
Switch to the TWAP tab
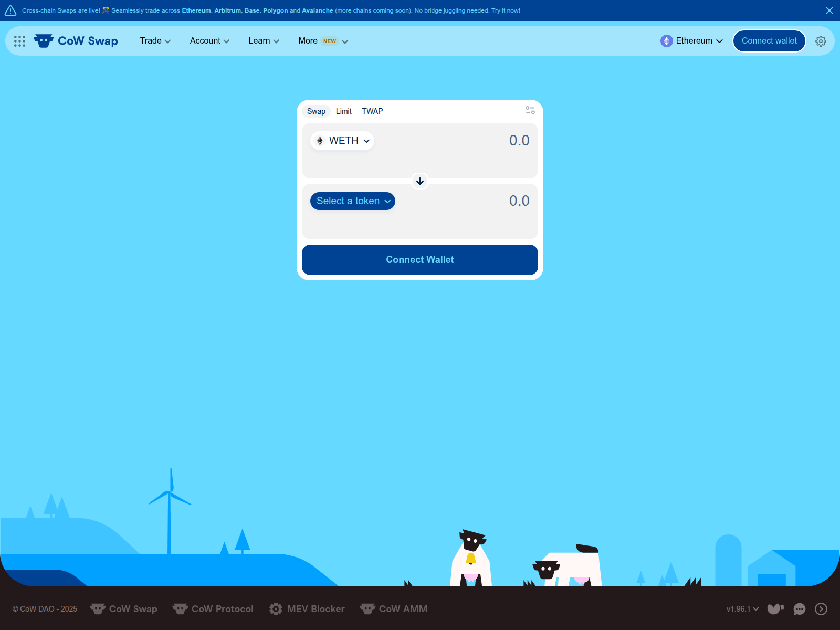tap(372, 111)
